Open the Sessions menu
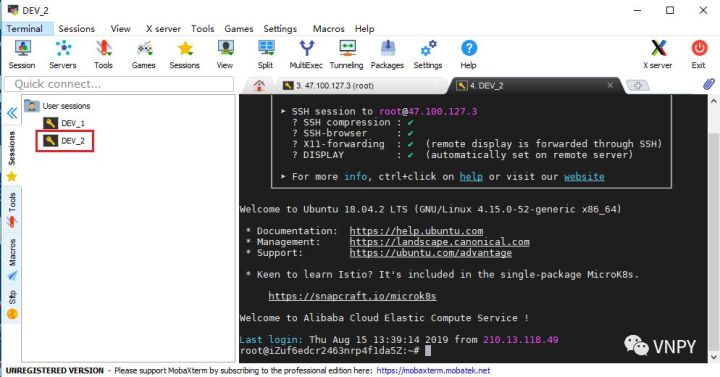 coord(76,28)
